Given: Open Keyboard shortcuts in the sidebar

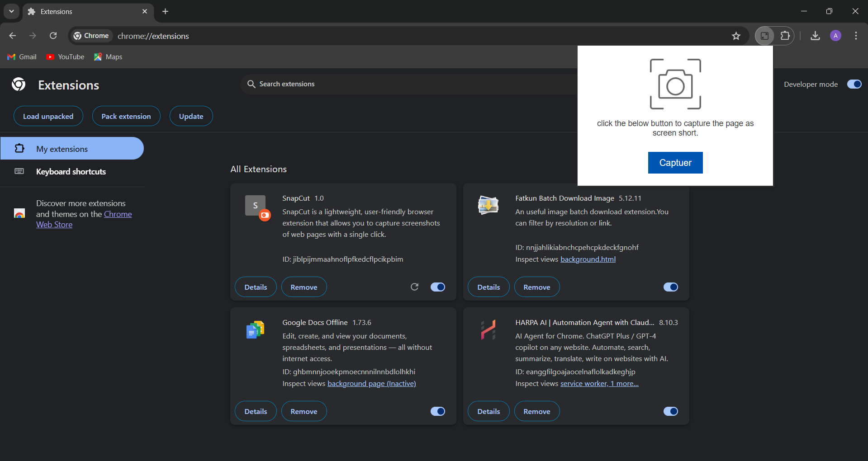Looking at the screenshot, I should (x=72, y=171).
